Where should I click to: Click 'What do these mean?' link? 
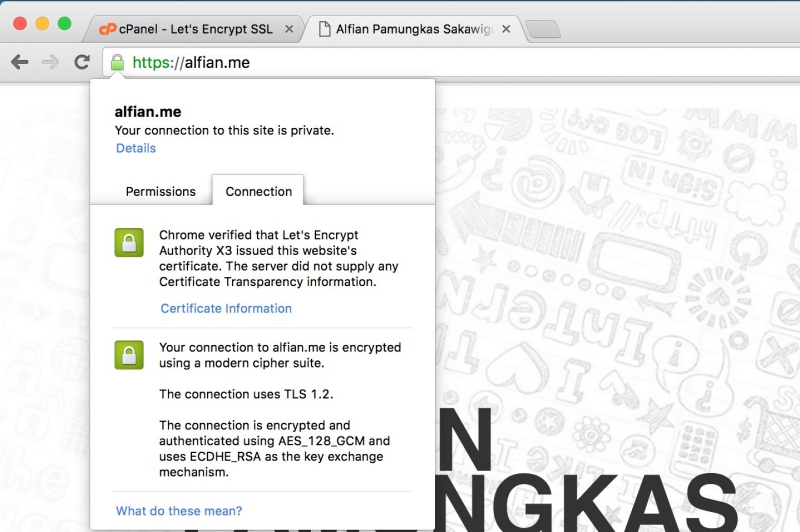click(179, 511)
